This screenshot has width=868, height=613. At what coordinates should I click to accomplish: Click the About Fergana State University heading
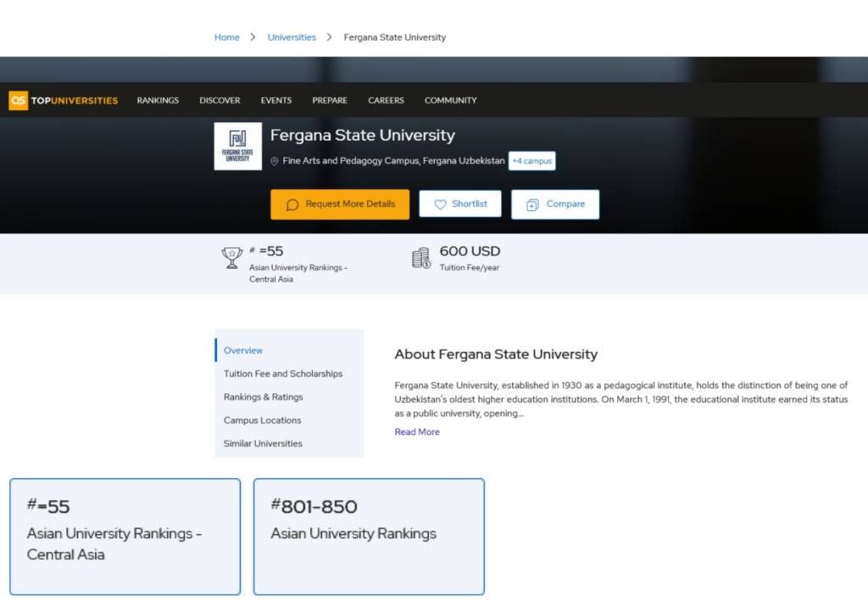tap(496, 354)
